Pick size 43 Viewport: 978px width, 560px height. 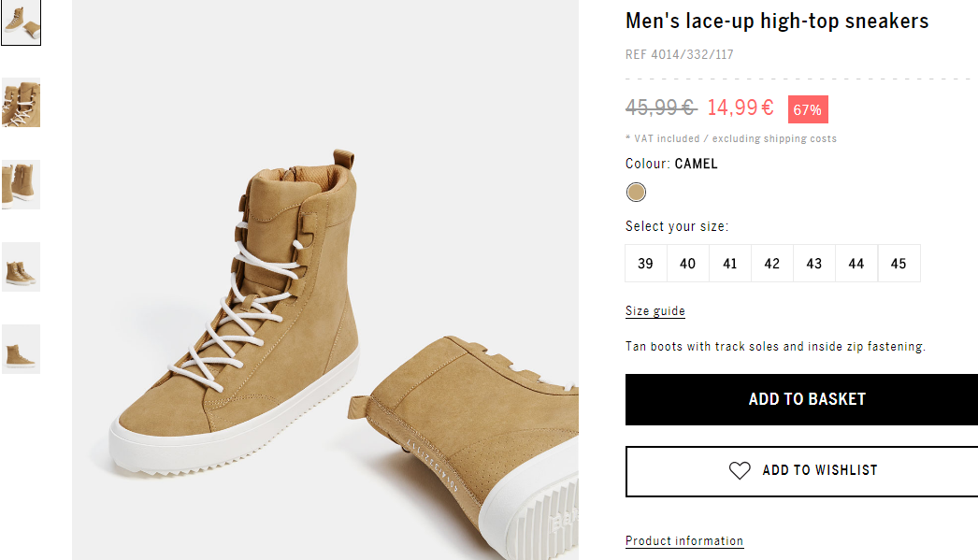pos(814,263)
